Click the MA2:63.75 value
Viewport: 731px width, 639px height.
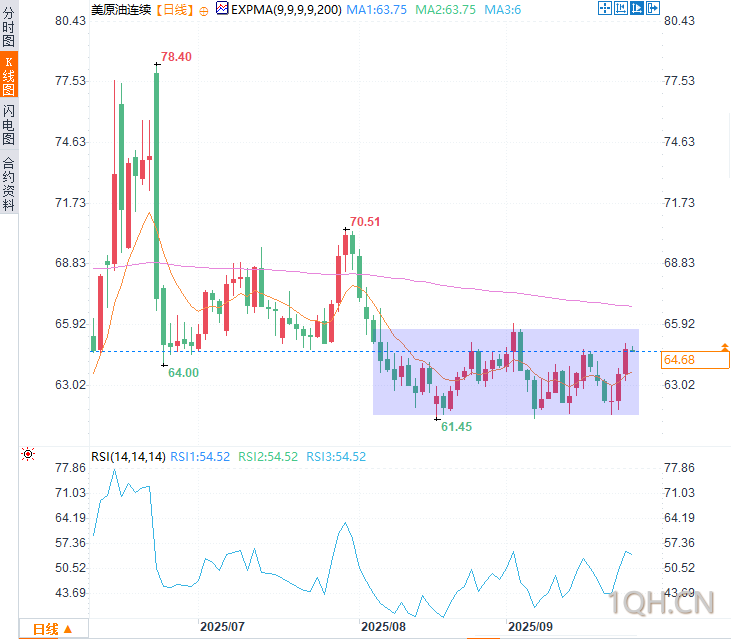[446, 10]
